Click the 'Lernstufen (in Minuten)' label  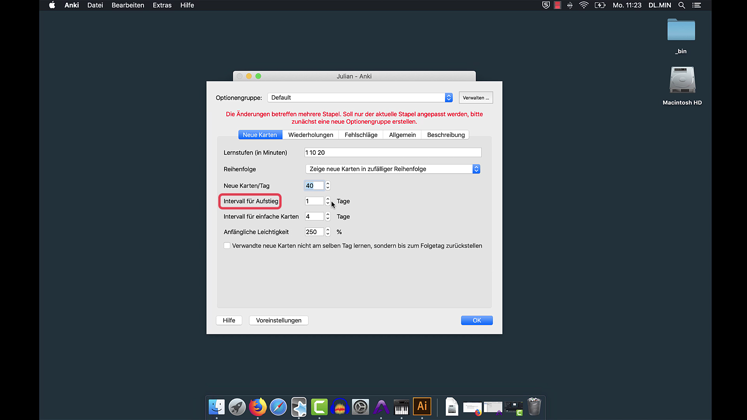pos(255,152)
